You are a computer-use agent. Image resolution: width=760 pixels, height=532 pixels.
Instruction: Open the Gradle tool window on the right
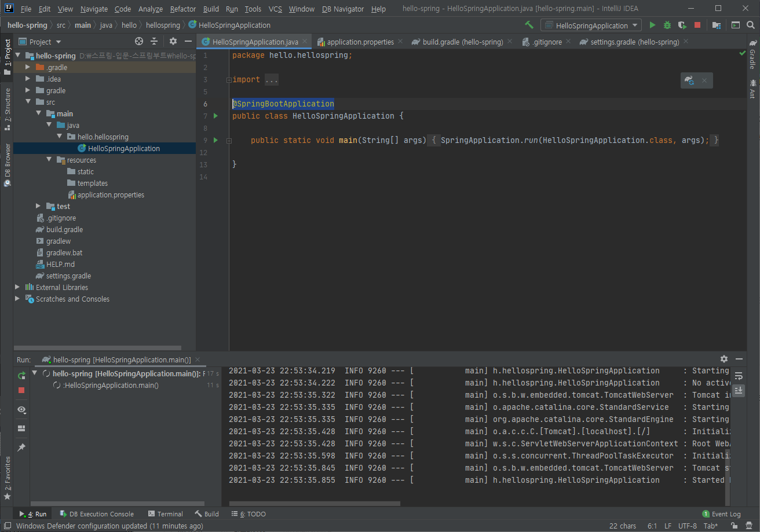point(752,54)
